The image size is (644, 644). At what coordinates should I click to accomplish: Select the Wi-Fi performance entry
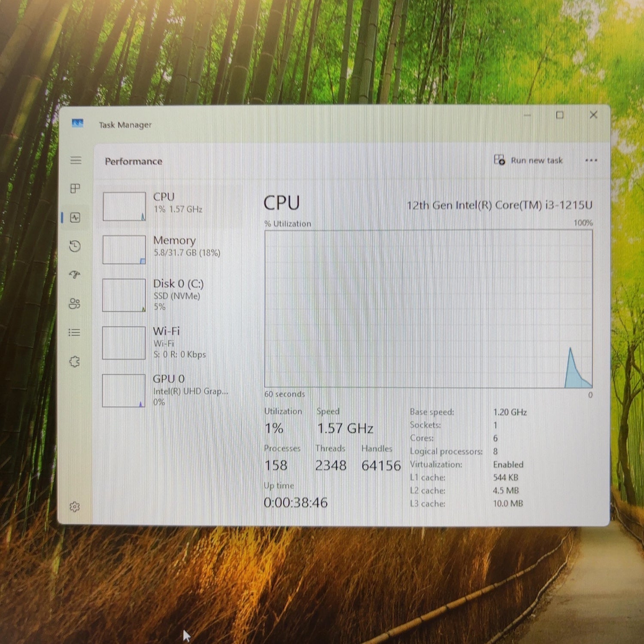pyautogui.click(x=173, y=343)
